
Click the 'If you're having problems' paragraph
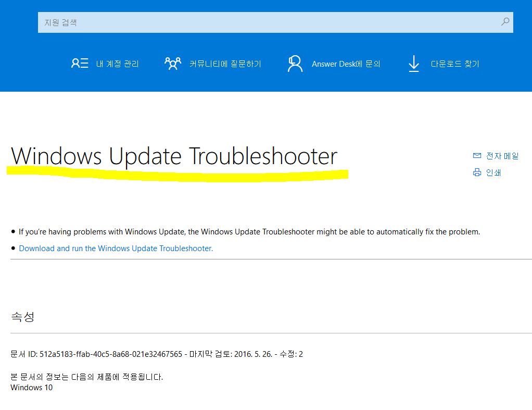click(249, 232)
